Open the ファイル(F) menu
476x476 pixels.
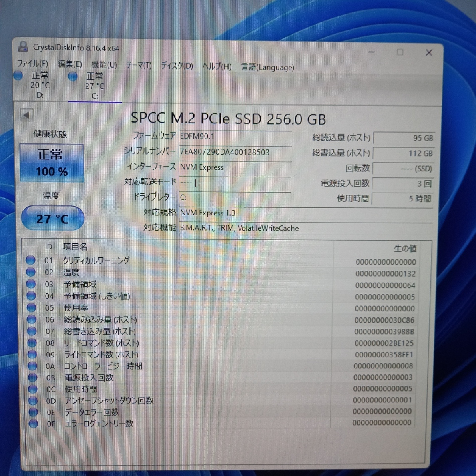(32, 64)
